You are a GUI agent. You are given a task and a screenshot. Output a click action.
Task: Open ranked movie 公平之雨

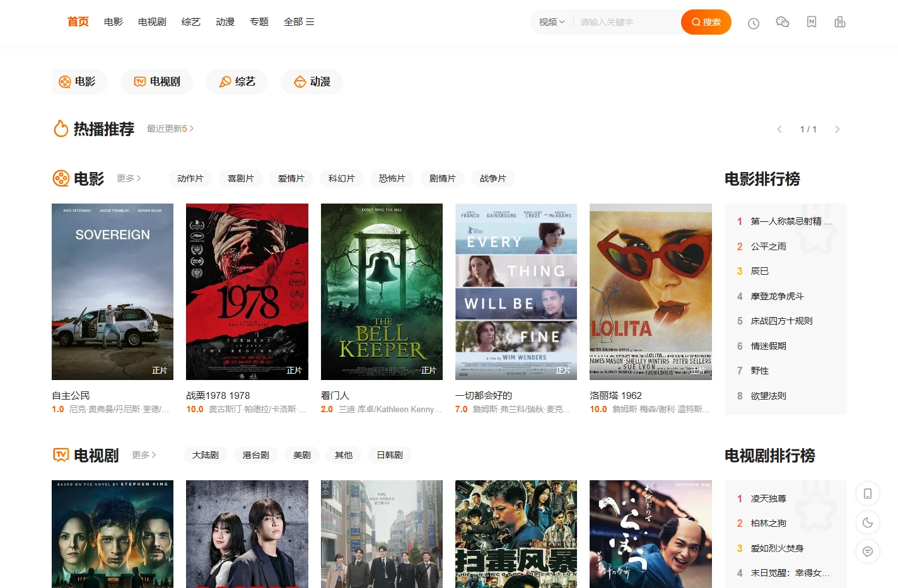pyautogui.click(x=769, y=246)
